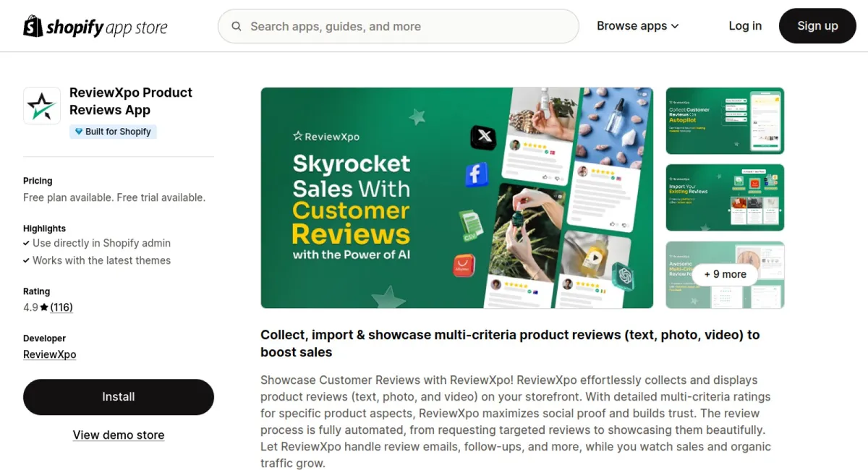The width and height of the screenshot is (868, 470).
Task: Open the Import Your Existing Reviews thumbnail
Action: 725,197
